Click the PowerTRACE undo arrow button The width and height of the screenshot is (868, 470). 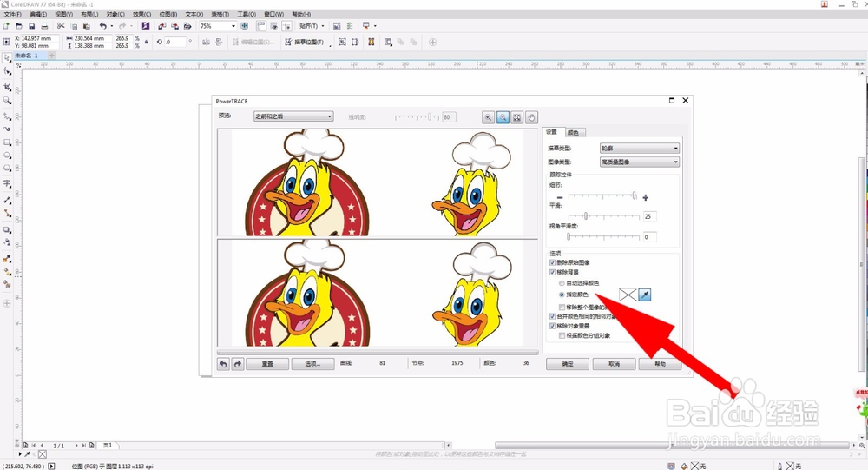pos(223,364)
